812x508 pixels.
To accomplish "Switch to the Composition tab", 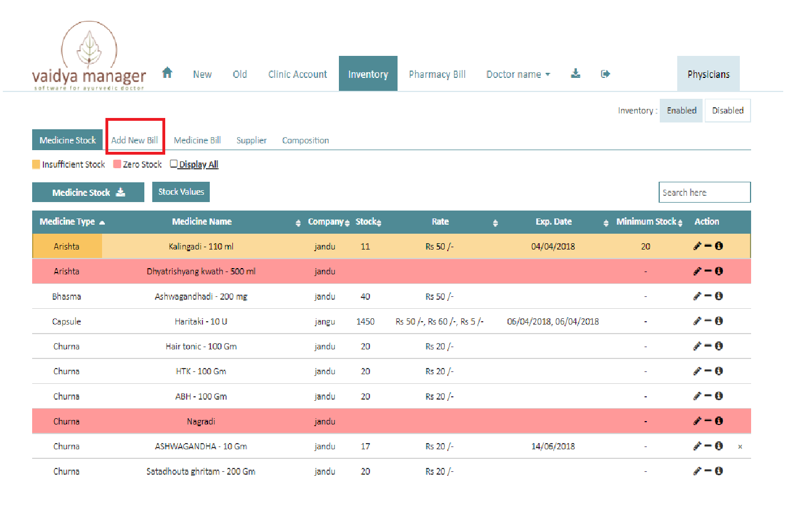I will [x=306, y=140].
